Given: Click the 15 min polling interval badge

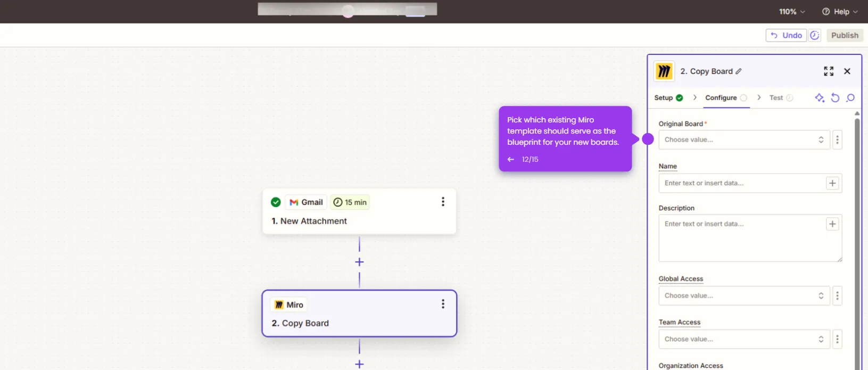Looking at the screenshot, I should tap(350, 202).
